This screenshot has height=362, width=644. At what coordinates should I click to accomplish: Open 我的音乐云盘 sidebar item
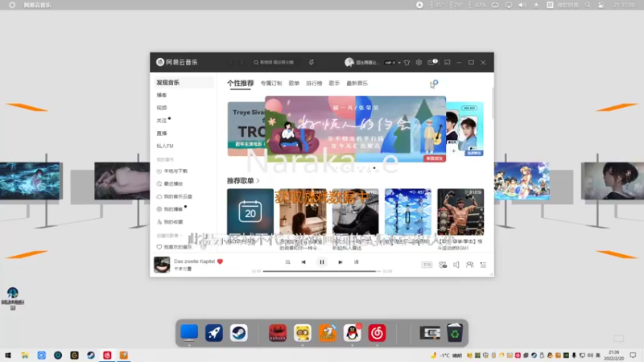pyautogui.click(x=175, y=196)
